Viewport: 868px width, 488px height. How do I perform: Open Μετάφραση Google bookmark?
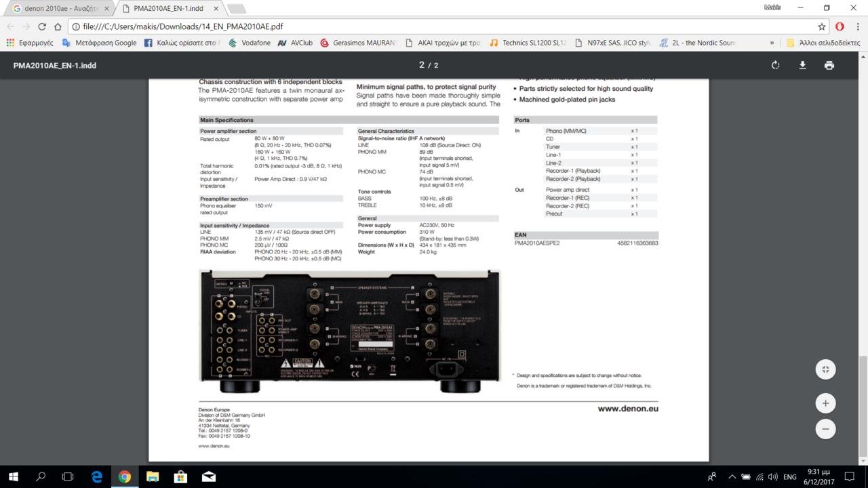[x=100, y=43]
